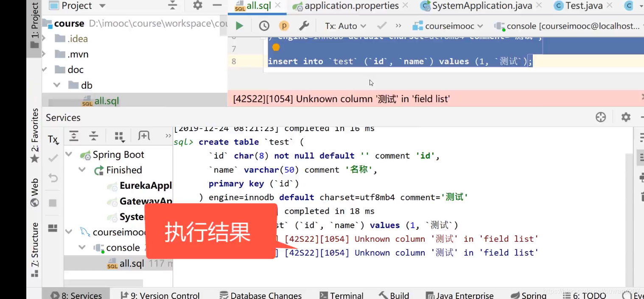Open the Tx: Auto transaction mode dropdown
644x299 pixels.
345,26
